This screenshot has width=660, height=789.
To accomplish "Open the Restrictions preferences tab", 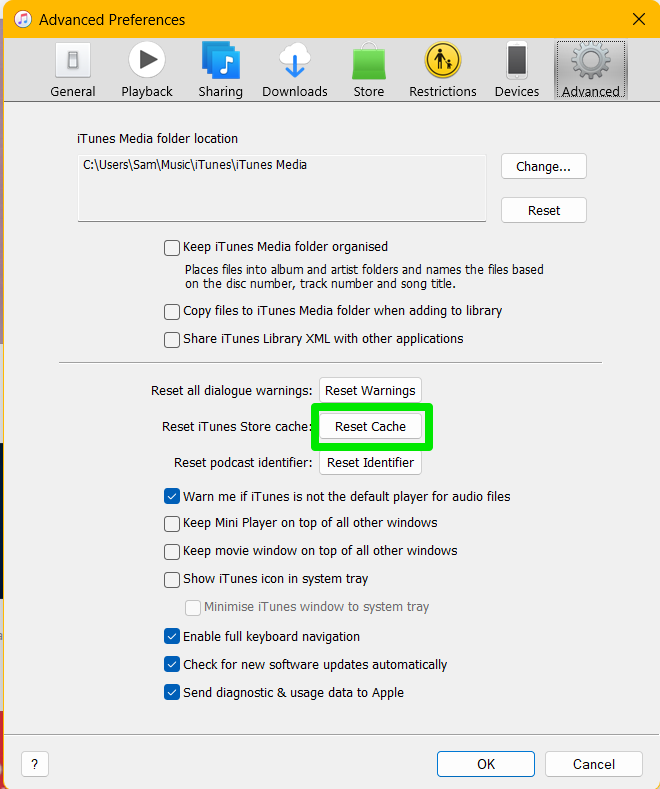I will pyautogui.click(x=443, y=70).
